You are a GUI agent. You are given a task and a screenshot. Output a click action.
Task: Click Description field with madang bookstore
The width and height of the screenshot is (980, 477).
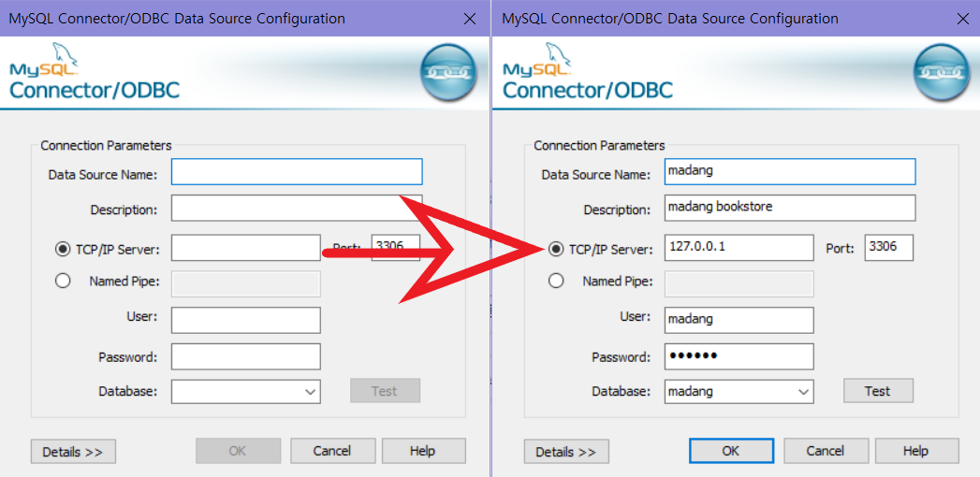pos(790,208)
